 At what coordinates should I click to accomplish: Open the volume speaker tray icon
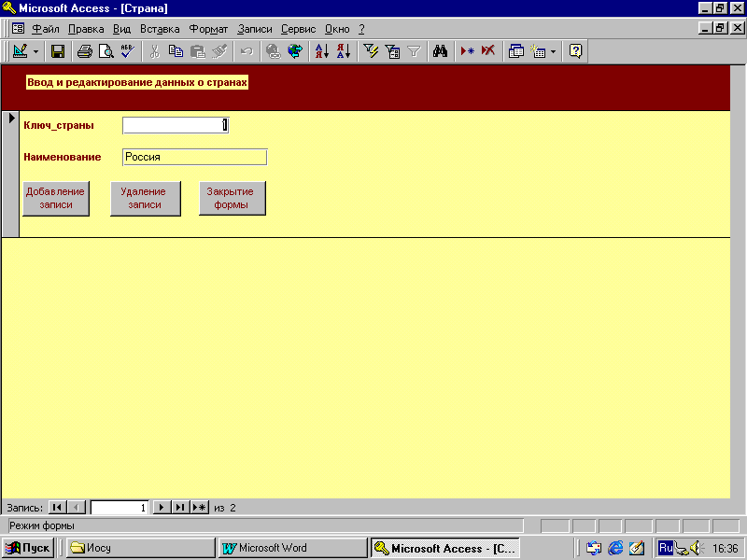pyautogui.click(x=696, y=548)
